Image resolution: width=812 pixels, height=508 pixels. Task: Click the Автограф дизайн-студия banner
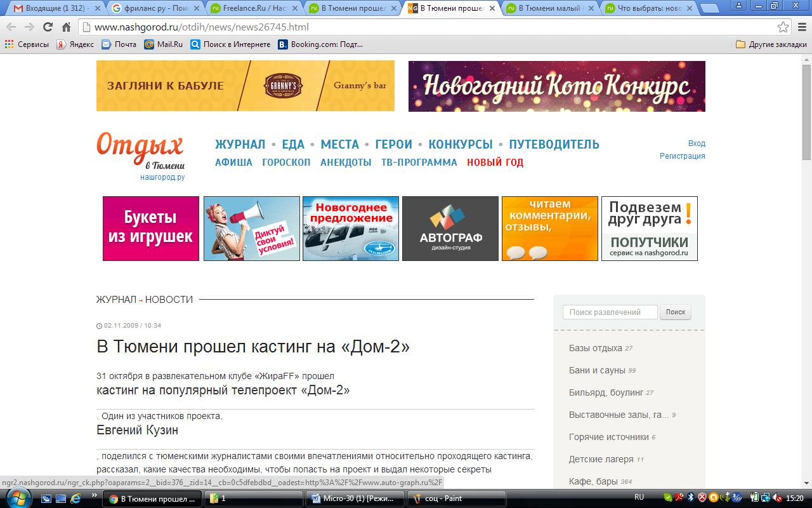[450, 229]
